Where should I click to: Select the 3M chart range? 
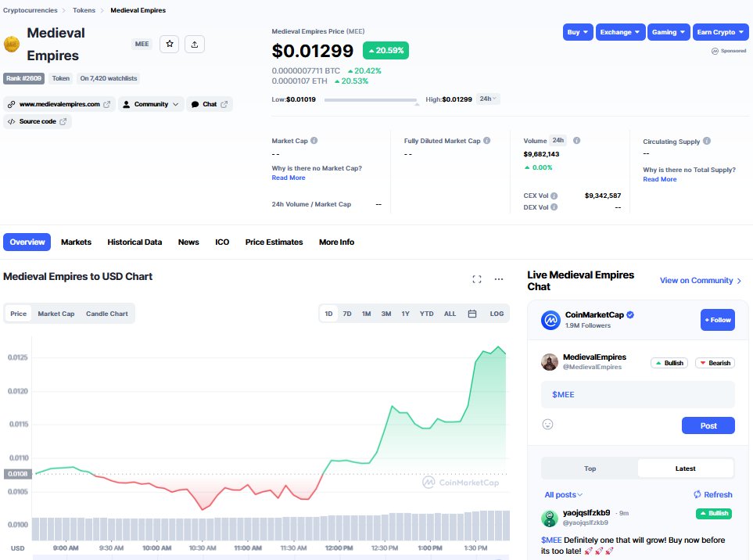386,314
